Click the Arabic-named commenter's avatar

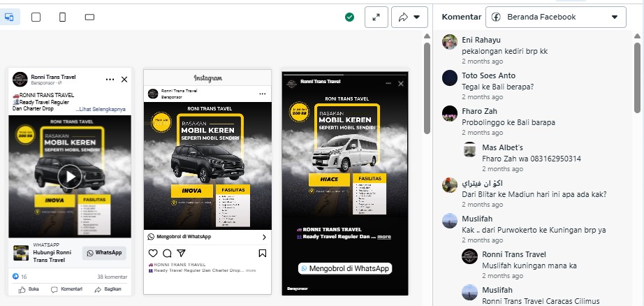click(x=450, y=185)
